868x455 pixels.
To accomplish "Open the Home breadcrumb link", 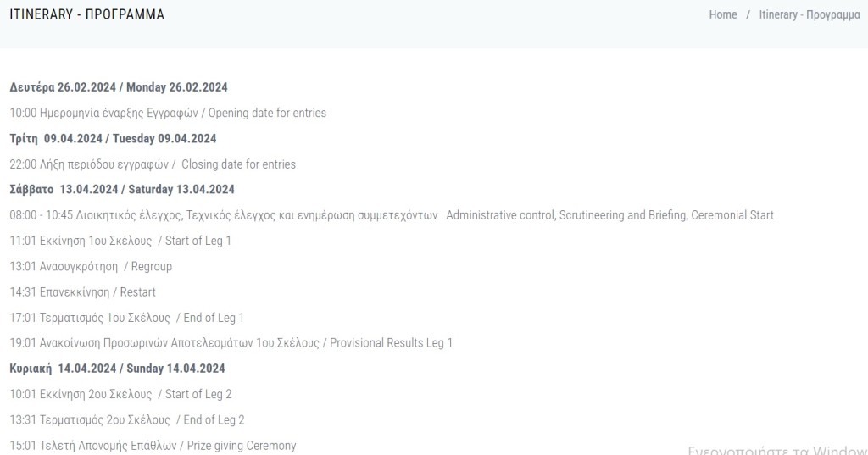I will click(722, 15).
